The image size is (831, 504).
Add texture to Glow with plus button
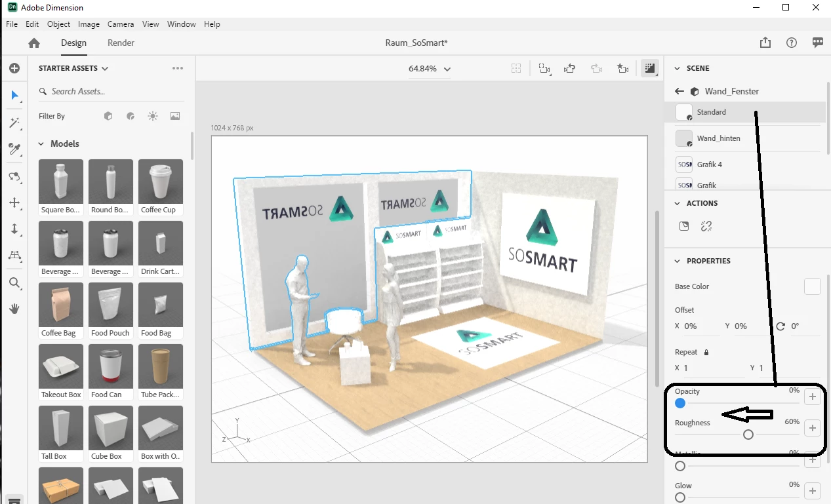tap(813, 491)
